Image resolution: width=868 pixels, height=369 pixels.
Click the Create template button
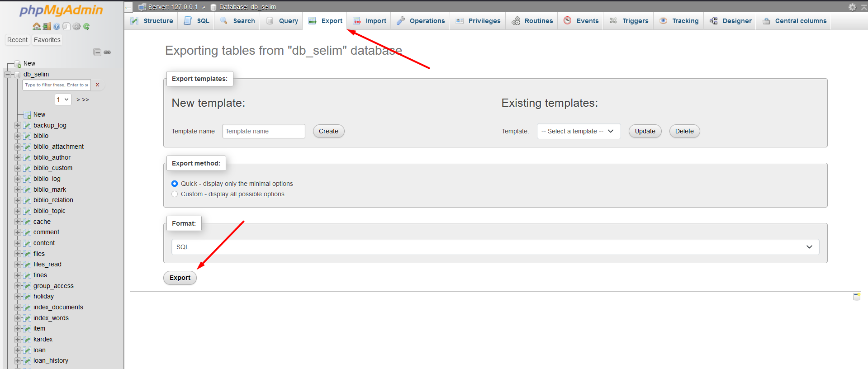tap(328, 131)
